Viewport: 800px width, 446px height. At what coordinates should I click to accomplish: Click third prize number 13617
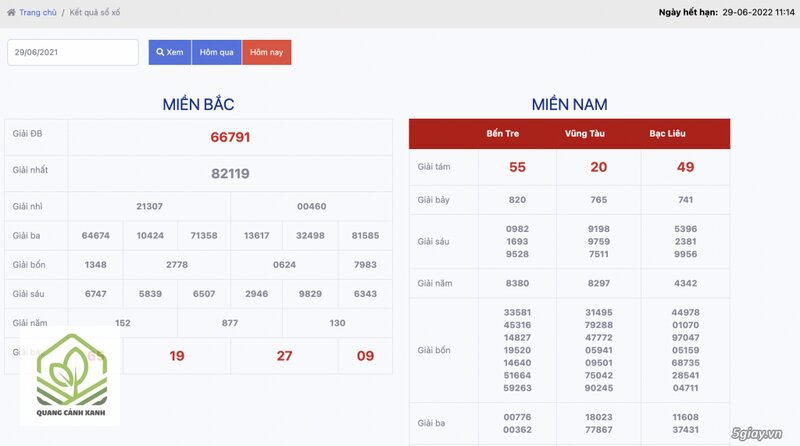coord(256,235)
